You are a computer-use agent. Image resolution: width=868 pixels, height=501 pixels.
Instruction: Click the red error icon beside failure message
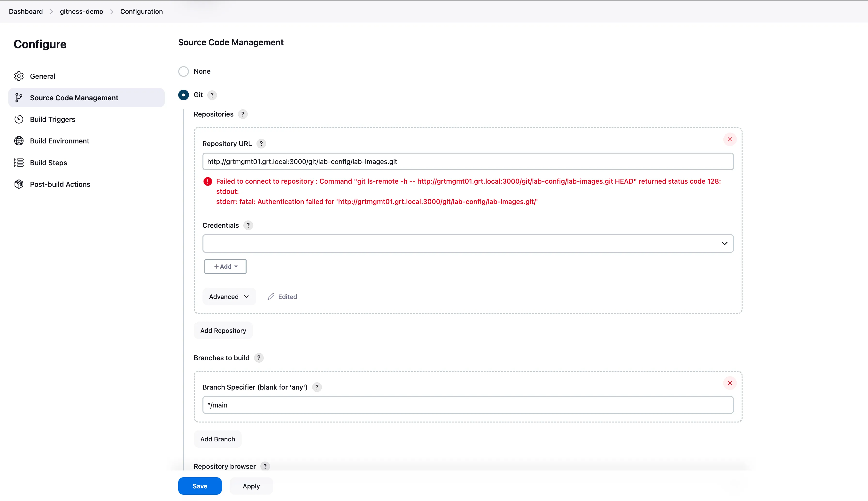(208, 181)
